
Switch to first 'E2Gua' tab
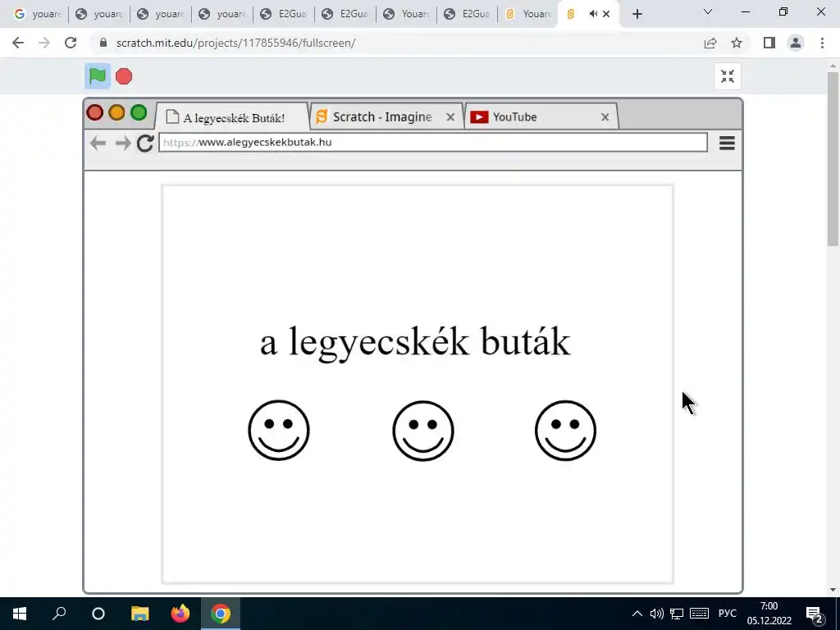point(284,14)
